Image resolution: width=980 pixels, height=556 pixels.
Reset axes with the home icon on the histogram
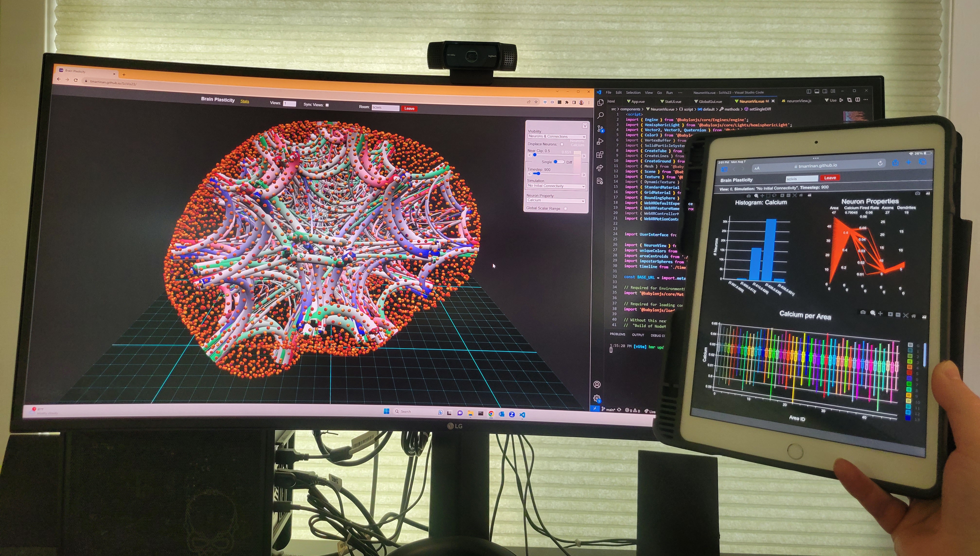pyautogui.click(x=801, y=196)
